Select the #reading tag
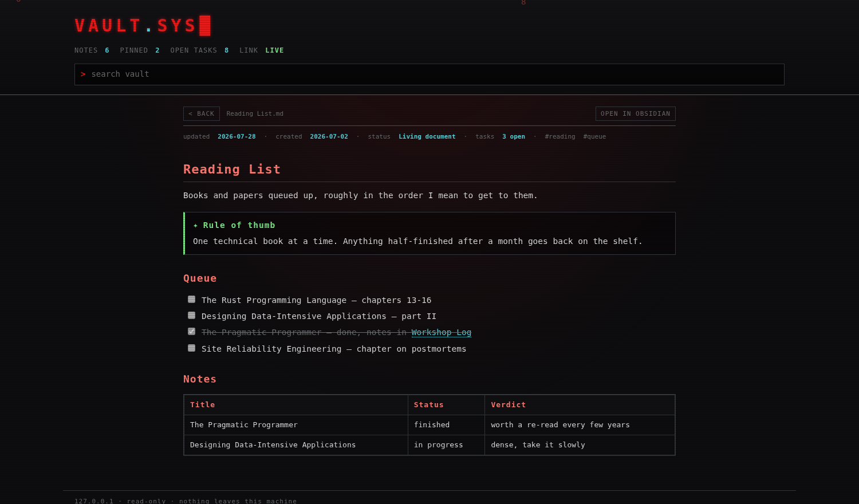The height and width of the screenshot is (504, 859). click(560, 136)
